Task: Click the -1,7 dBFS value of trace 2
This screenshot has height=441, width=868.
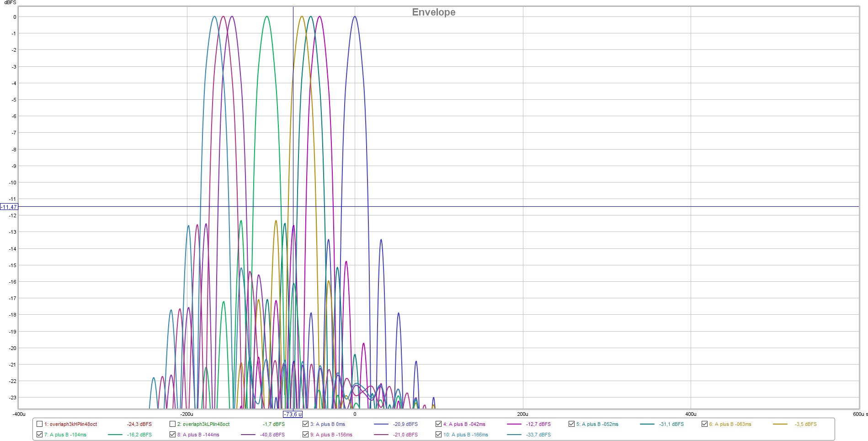Action: 274,425
